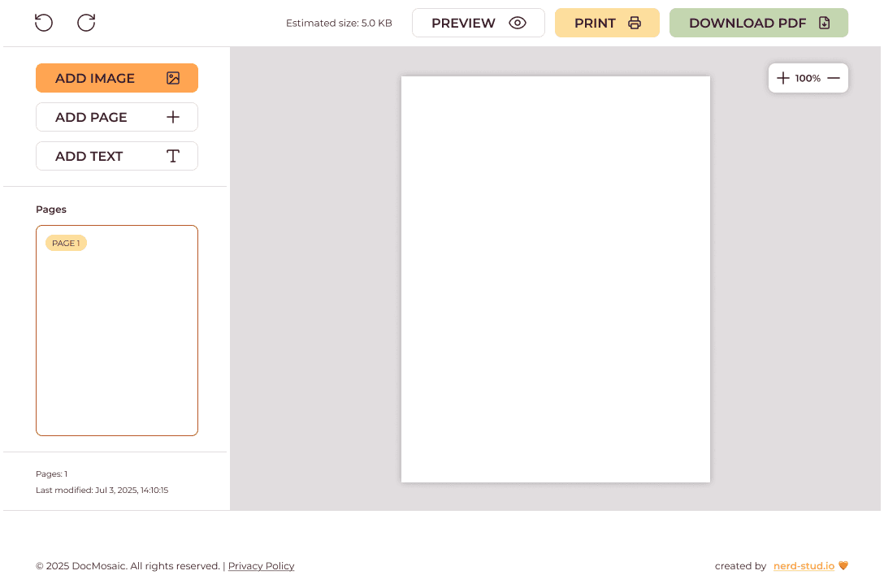The height and width of the screenshot is (588, 884).
Task: Click the 100% zoom level value
Action: click(x=808, y=78)
